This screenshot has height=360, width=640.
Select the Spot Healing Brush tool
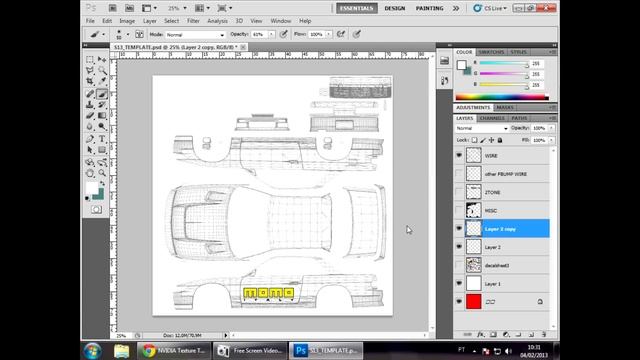click(90, 94)
